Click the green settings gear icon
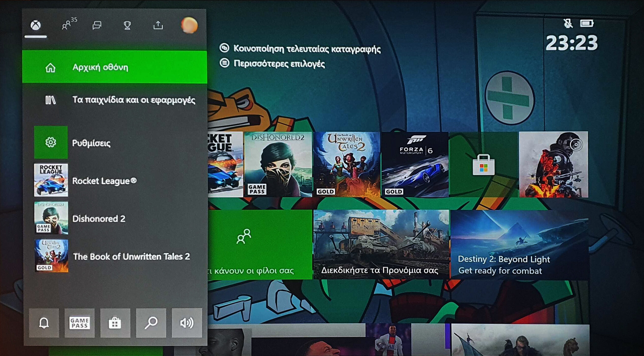The height and width of the screenshot is (356, 644). click(x=51, y=143)
